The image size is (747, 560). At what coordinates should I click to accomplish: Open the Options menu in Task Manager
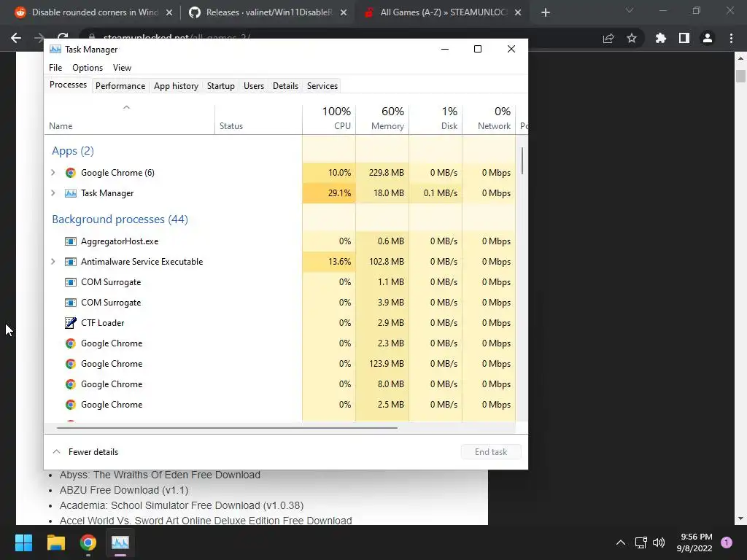[88, 68]
